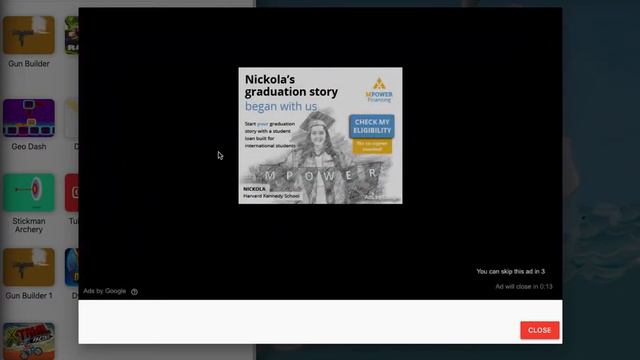Click the Stickman Archery label text
The width and height of the screenshot is (640, 360).
(29, 225)
